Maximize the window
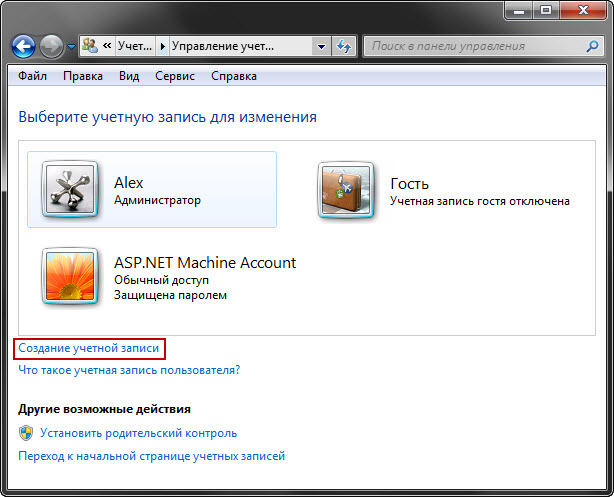Image resolution: width=614 pixels, height=497 pixels. click(546, 11)
